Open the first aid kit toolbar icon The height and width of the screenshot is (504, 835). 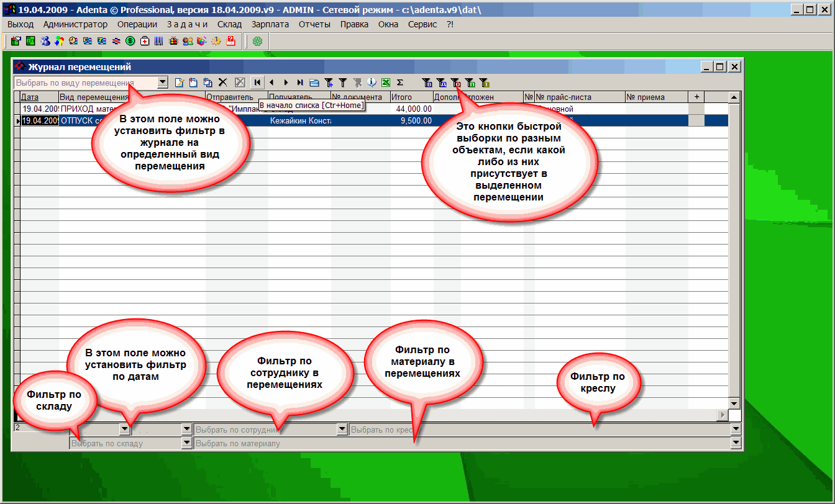click(145, 42)
